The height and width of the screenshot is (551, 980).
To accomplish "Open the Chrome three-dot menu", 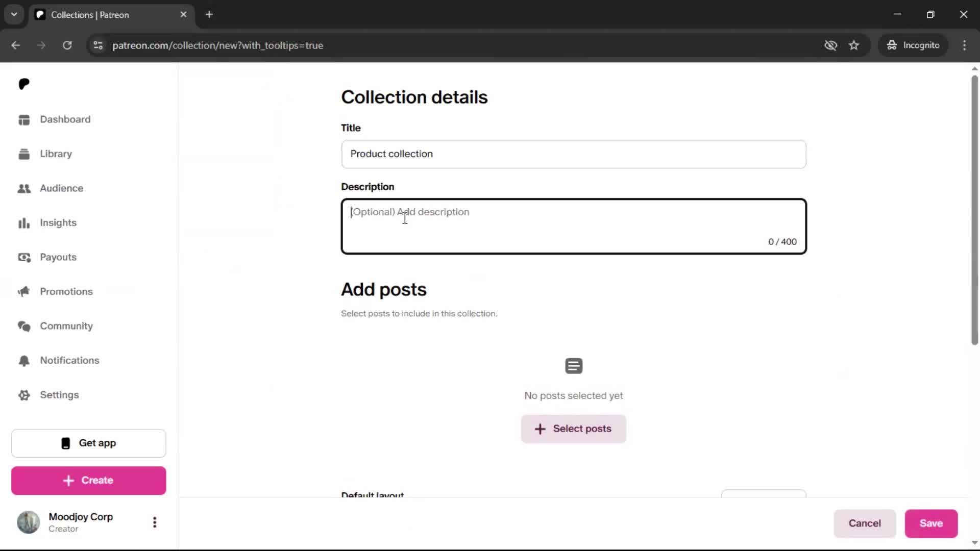I will pos(964,45).
